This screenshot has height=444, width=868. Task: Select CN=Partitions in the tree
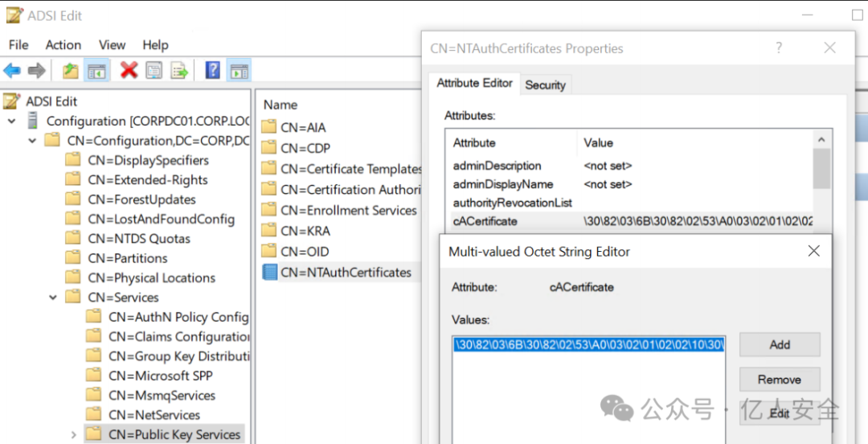[128, 258]
